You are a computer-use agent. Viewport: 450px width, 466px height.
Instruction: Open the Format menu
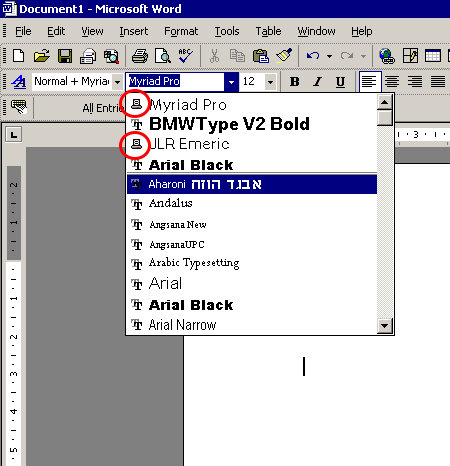(181, 31)
